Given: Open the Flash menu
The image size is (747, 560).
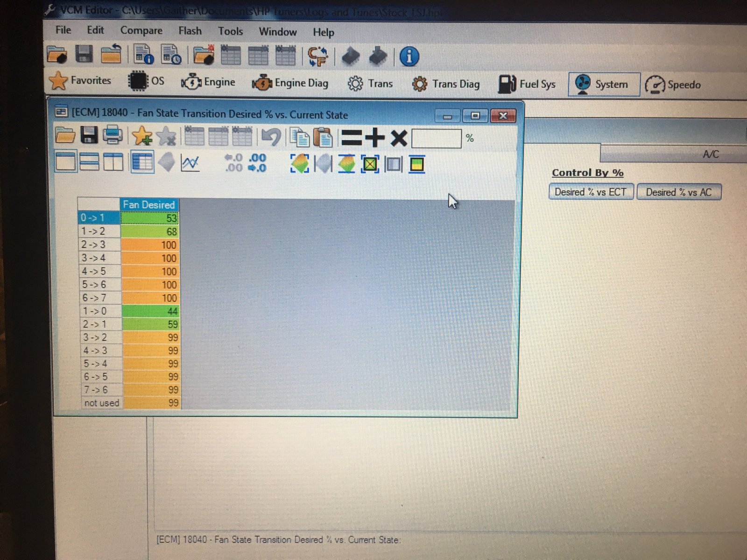Looking at the screenshot, I should coord(190,31).
